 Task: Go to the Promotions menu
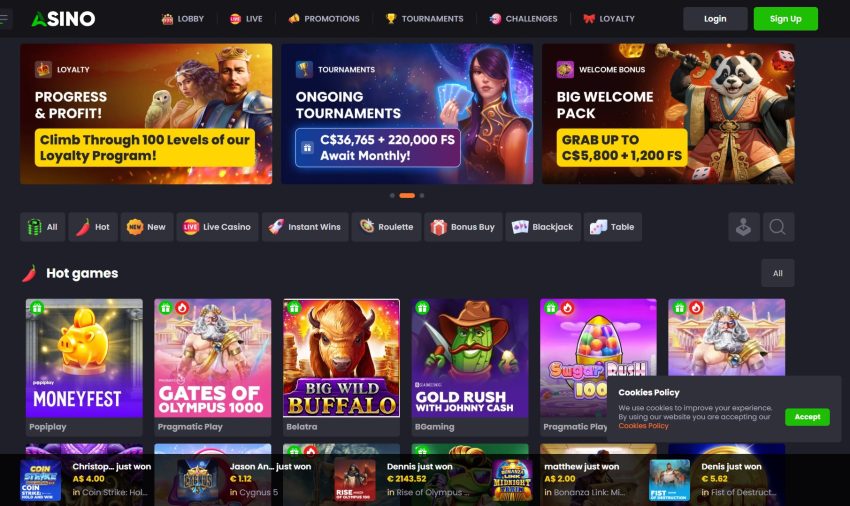pyautogui.click(x=324, y=18)
